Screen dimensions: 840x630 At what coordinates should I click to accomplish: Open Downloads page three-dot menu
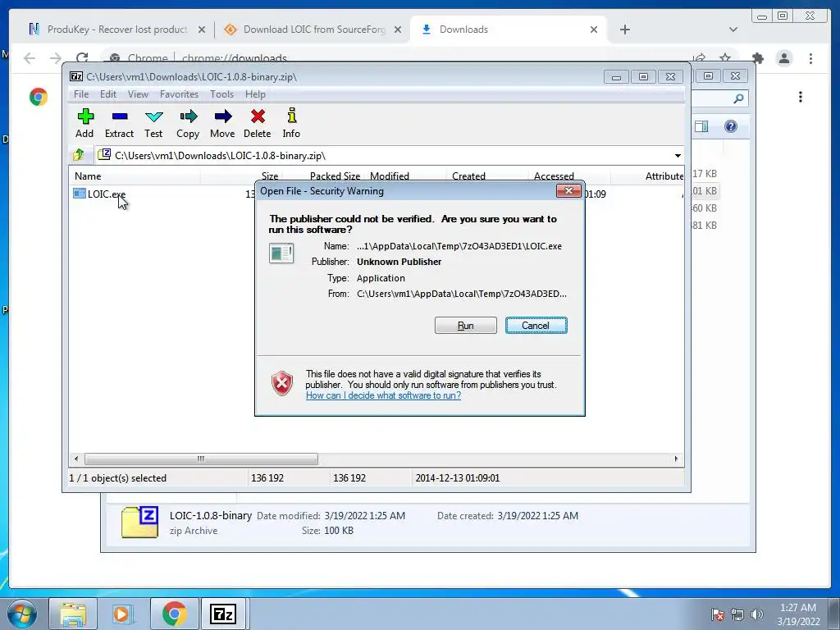click(x=801, y=97)
